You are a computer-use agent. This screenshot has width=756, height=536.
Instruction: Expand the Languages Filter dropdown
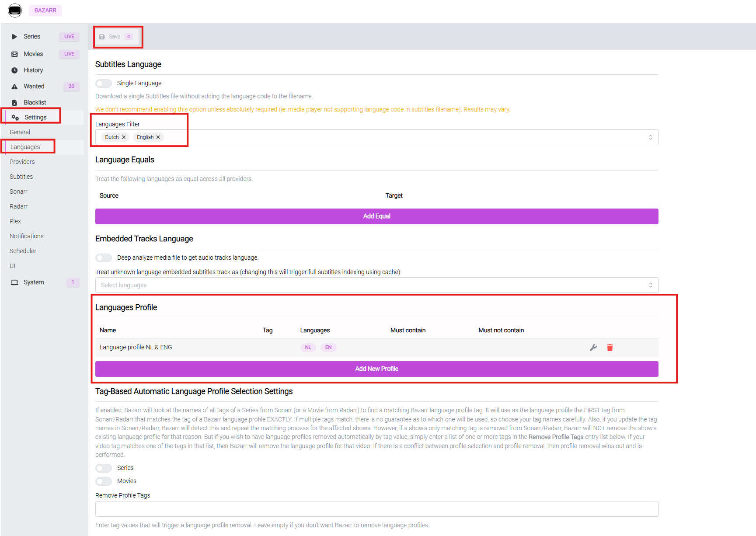pos(650,137)
